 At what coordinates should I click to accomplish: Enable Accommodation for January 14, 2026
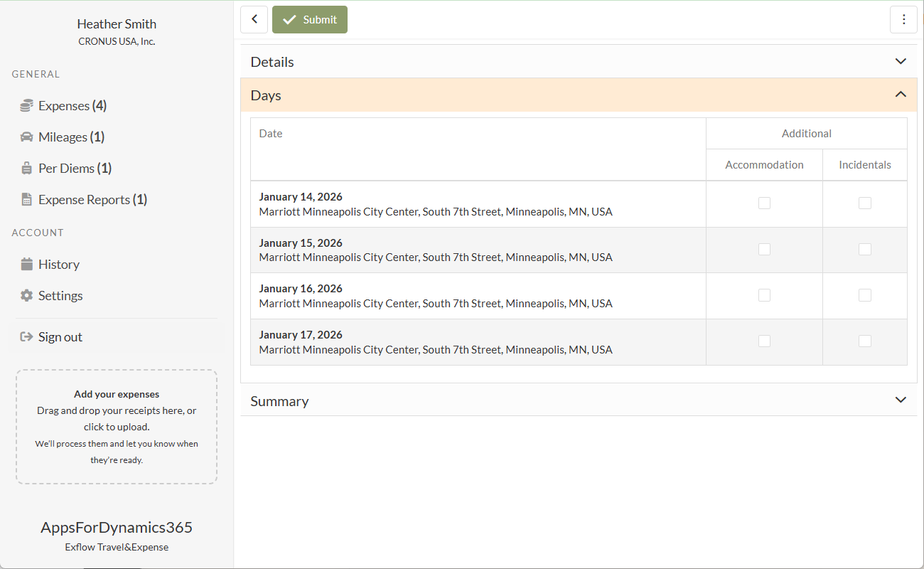764,203
